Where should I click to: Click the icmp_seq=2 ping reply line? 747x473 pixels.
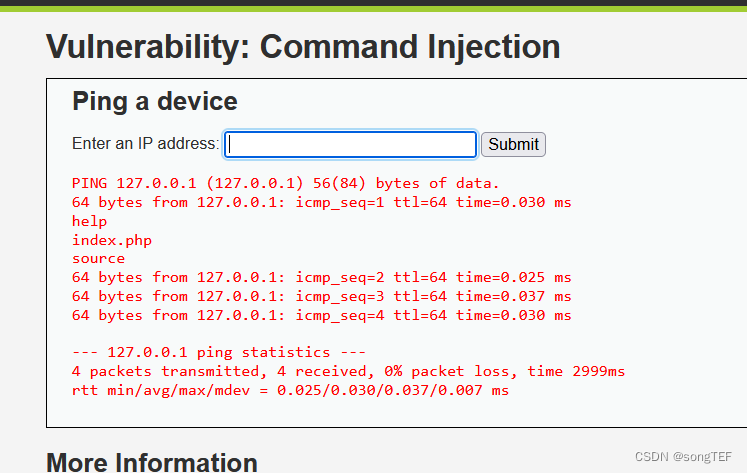[321, 277]
